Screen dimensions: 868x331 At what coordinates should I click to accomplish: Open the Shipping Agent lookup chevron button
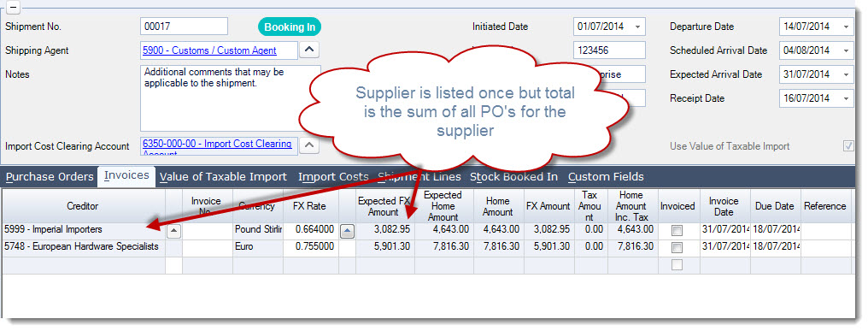click(309, 50)
